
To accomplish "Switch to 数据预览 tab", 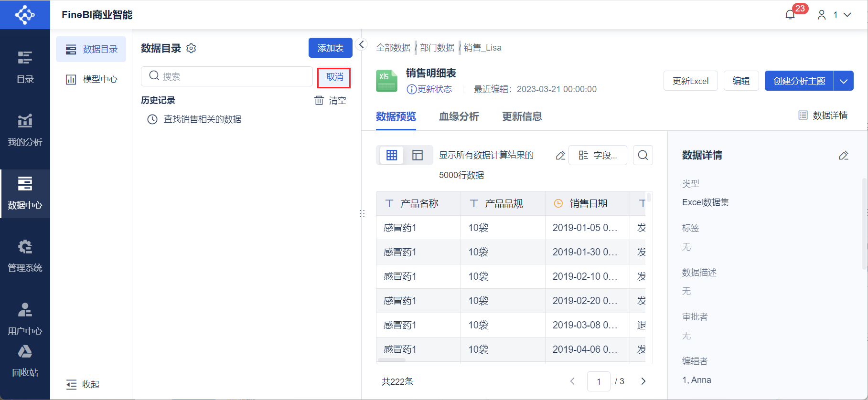I will 396,116.
